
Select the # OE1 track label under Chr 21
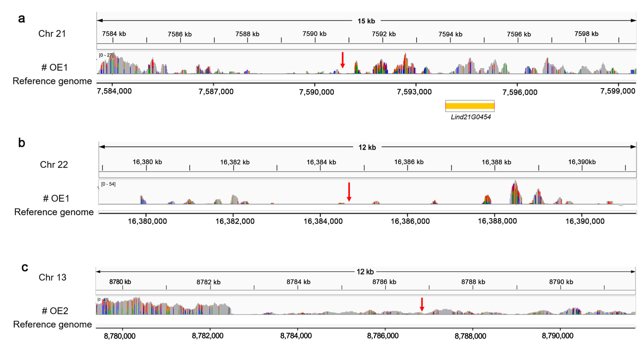55,67
